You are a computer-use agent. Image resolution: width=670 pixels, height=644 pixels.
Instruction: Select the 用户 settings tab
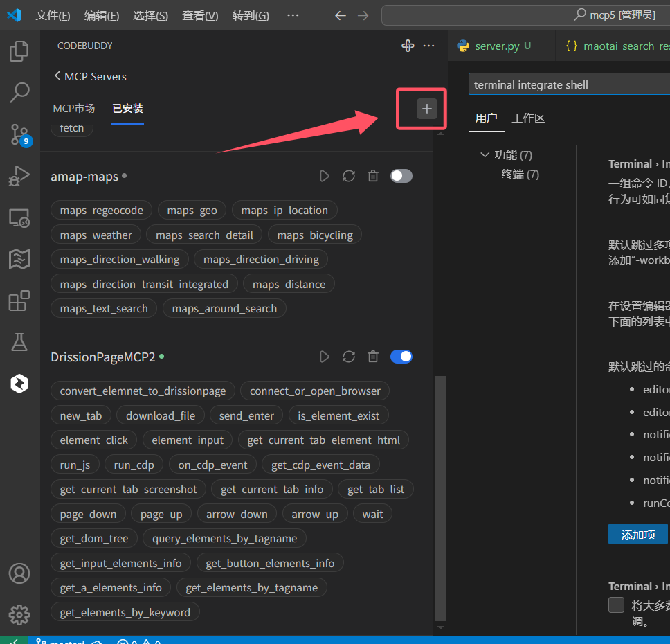pyautogui.click(x=487, y=118)
